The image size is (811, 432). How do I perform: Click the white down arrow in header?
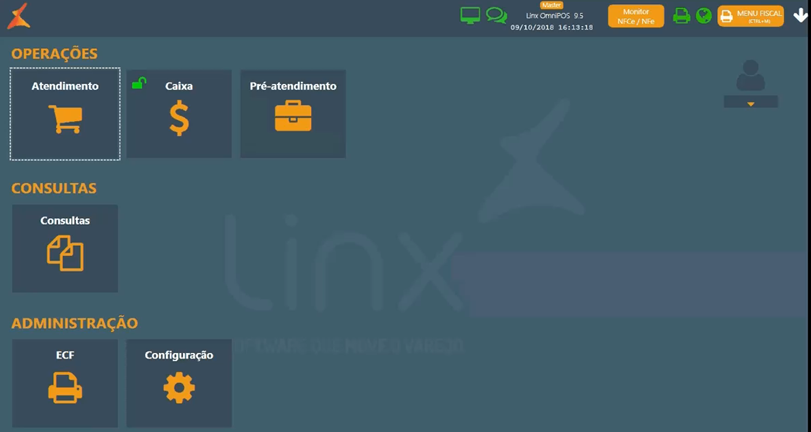[x=801, y=16]
